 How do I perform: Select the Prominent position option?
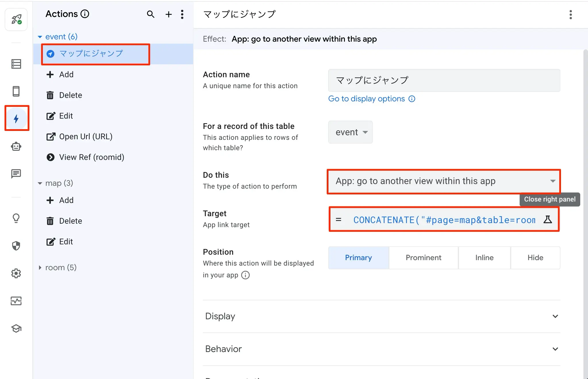coord(423,258)
